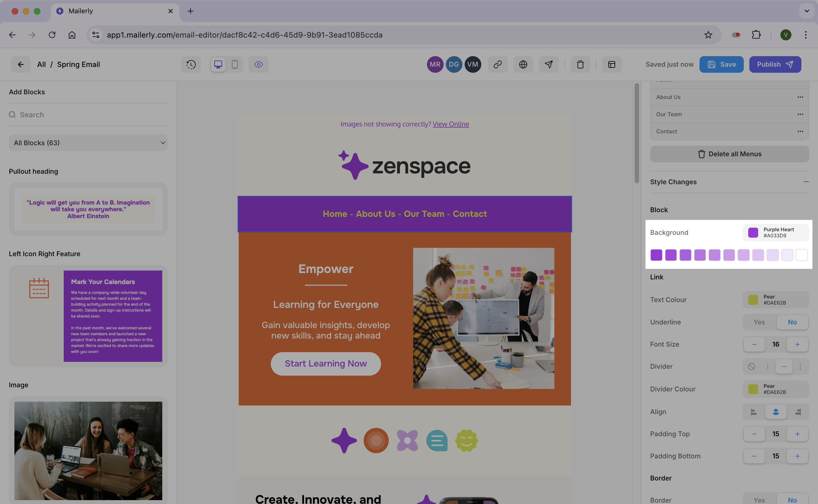Image resolution: width=818 pixels, height=504 pixels.
Task: Click paper plane send test icon
Action: pyautogui.click(x=549, y=64)
